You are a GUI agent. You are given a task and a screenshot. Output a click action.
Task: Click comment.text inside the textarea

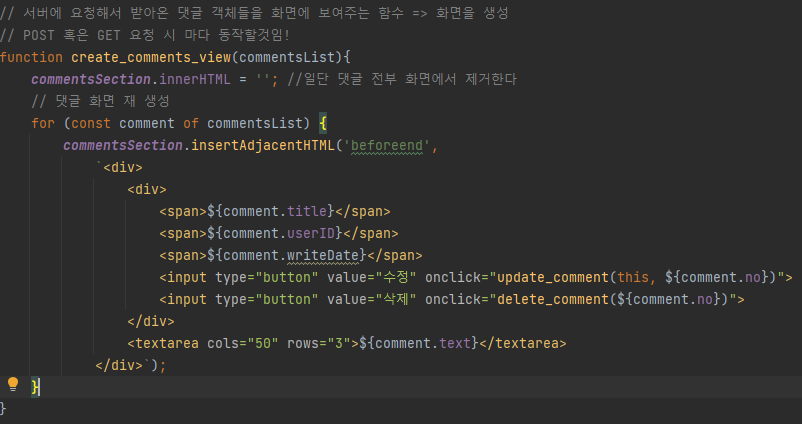point(422,343)
